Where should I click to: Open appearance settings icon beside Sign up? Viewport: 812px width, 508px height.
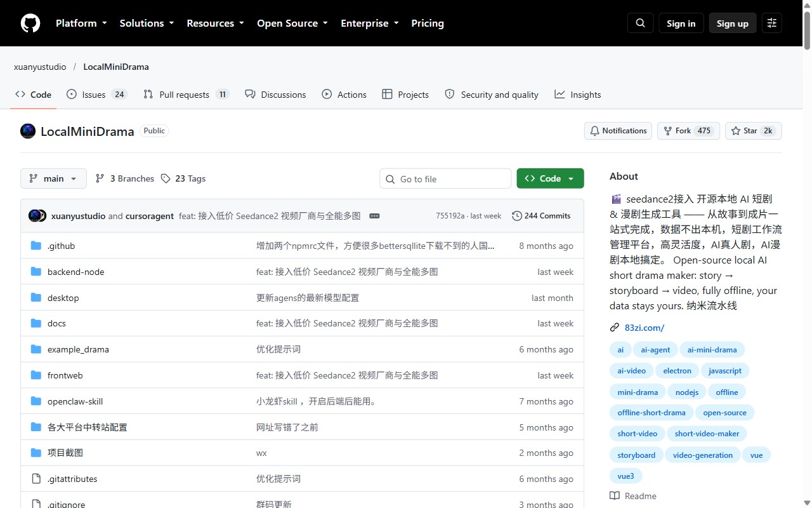coord(772,23)
